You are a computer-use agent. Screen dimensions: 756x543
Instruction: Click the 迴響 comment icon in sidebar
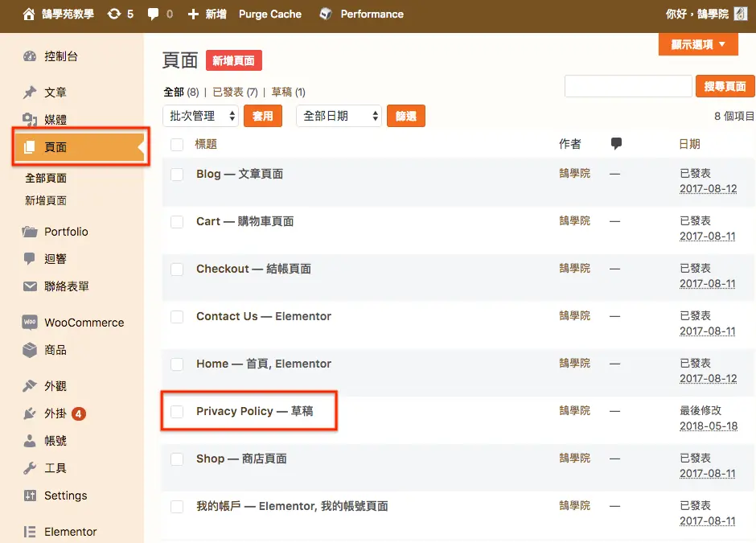click(x=30, y=259)
